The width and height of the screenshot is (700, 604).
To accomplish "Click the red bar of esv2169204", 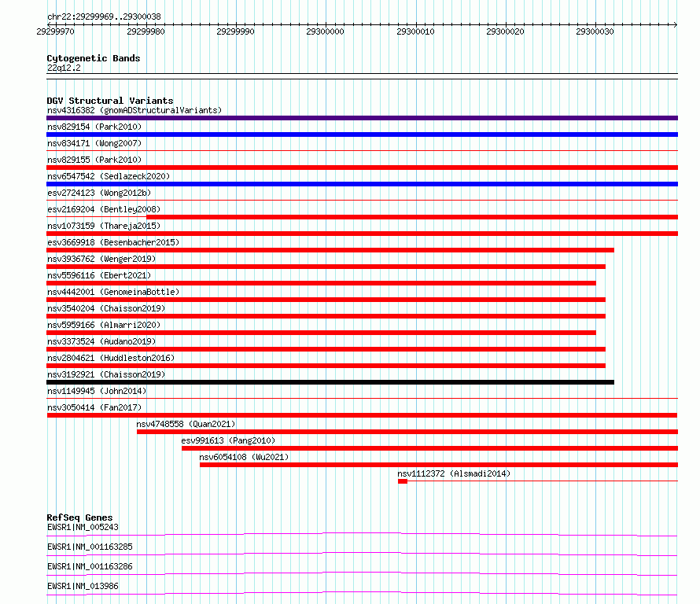I will 412,217.
